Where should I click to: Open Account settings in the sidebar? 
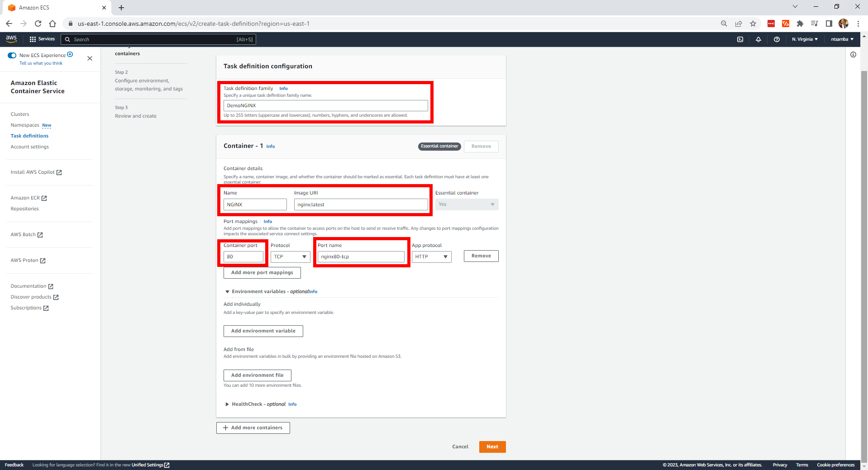click(x=29, y=147)
